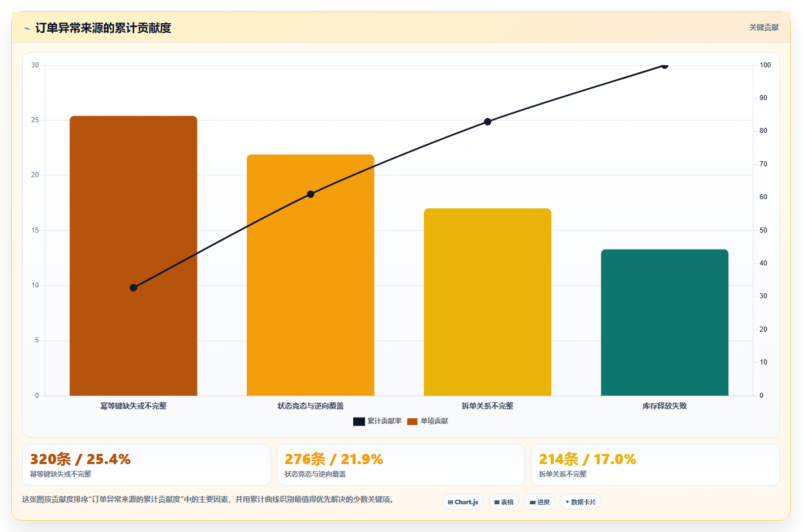
Task: Click the cumulative line point at 100%
Action: click(x=665, y=66)
